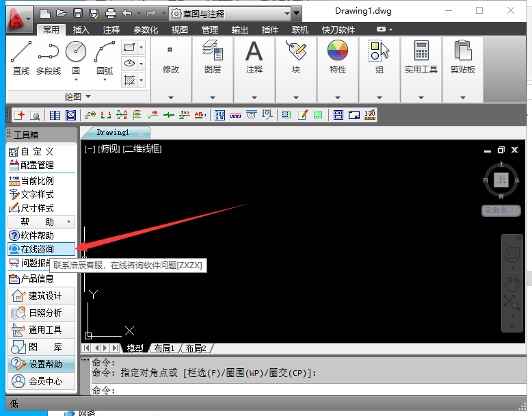
Task: Choose the 圆 (Circle) tool
Action: [x=75, y=57]
